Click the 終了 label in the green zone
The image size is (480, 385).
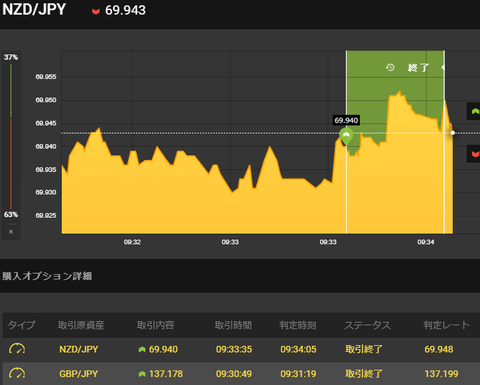(x=418, y=68)
